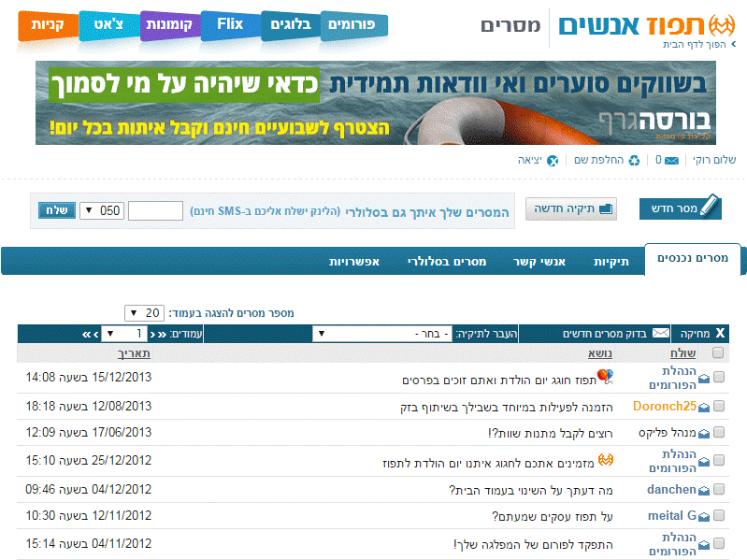Open צ'אט in top navigation
747x560 pixels.
[x=109, y=26]
